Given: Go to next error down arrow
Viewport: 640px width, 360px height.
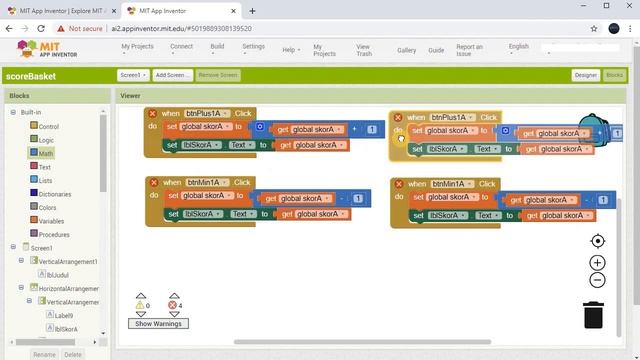Looking at the screenshot, I should coord(174,314).
